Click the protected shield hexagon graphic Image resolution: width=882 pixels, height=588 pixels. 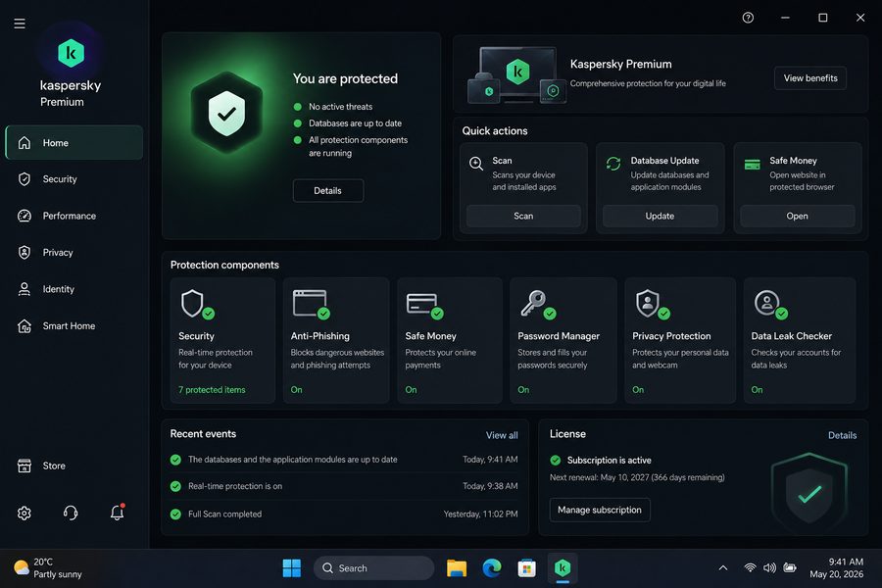(226, 113)
